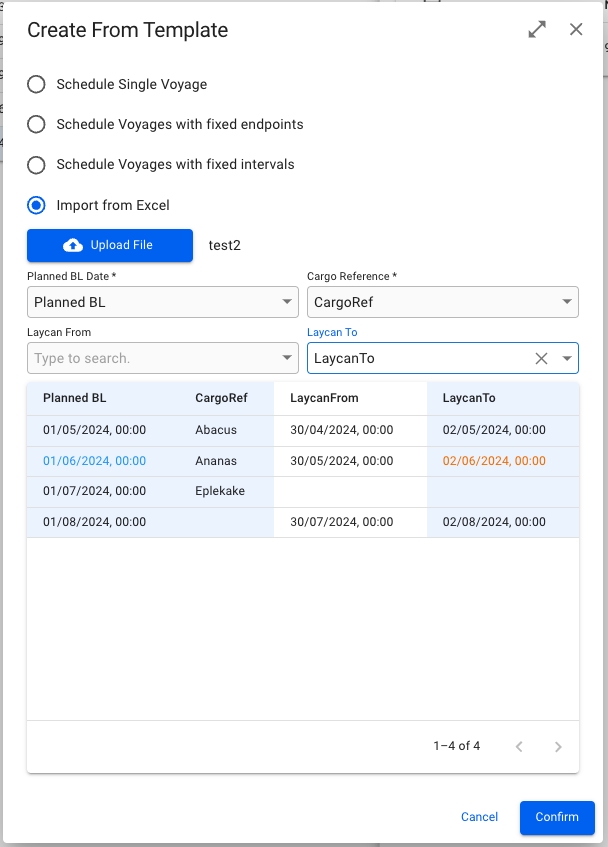This screenshot has width=608, height=847.
Task: Select the Ananas cargo row
Action: (x=216, y=461)
